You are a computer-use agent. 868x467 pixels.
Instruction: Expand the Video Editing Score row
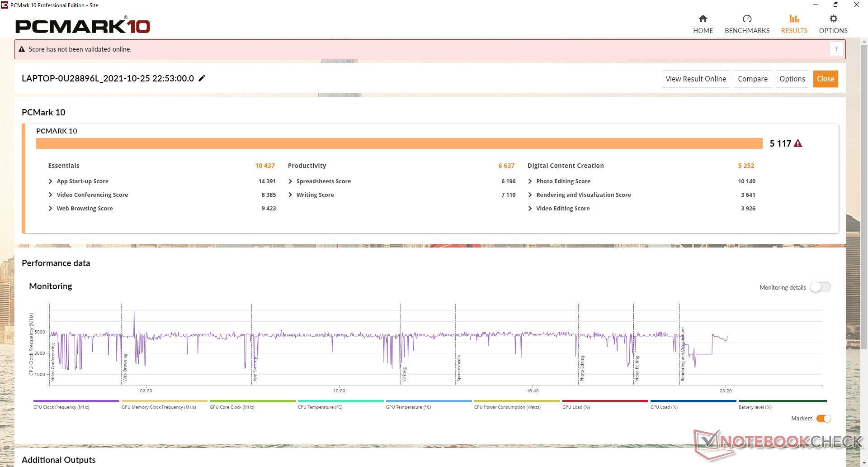[530, 209]
